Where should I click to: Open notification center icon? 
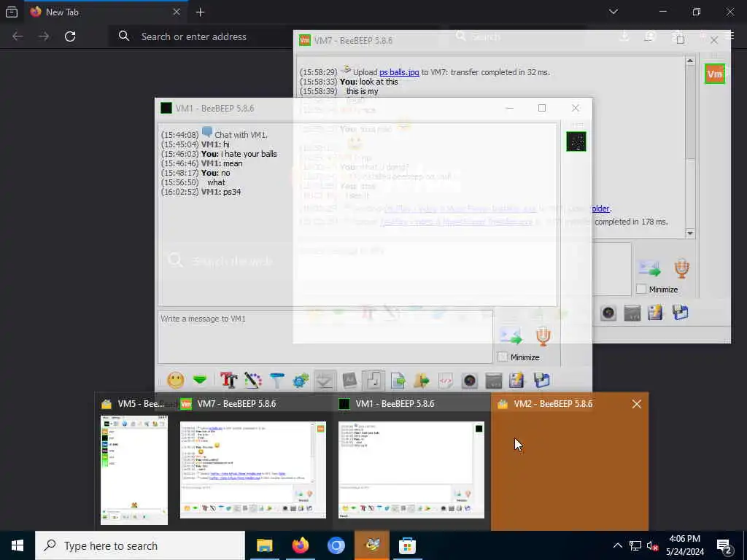tap(724, 546)
